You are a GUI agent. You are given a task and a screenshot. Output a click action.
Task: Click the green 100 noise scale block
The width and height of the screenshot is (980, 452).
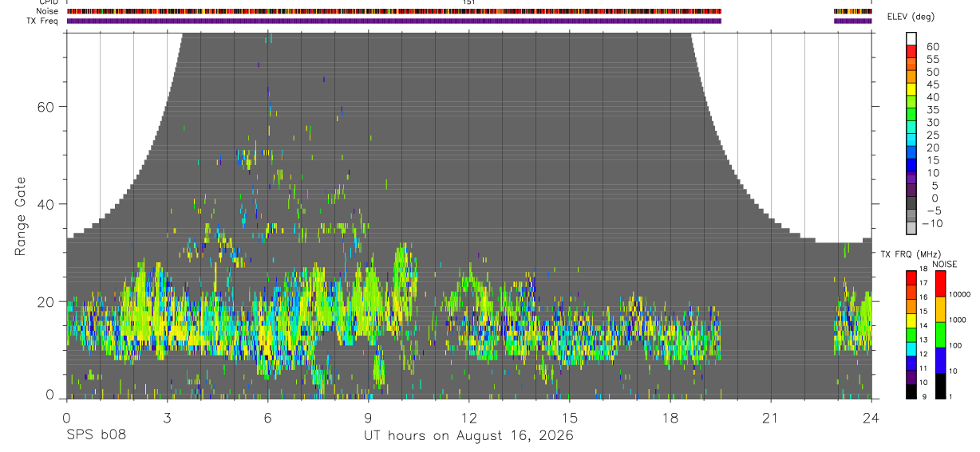click(941, 335)
